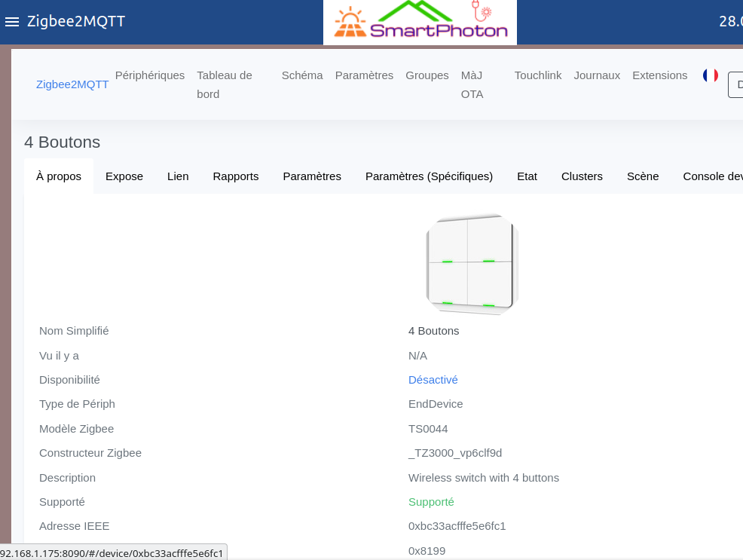Image resolution: width=743 pixels, height=560 pixels.
Task: Open the Groupes page
Action: click(427, 75)
